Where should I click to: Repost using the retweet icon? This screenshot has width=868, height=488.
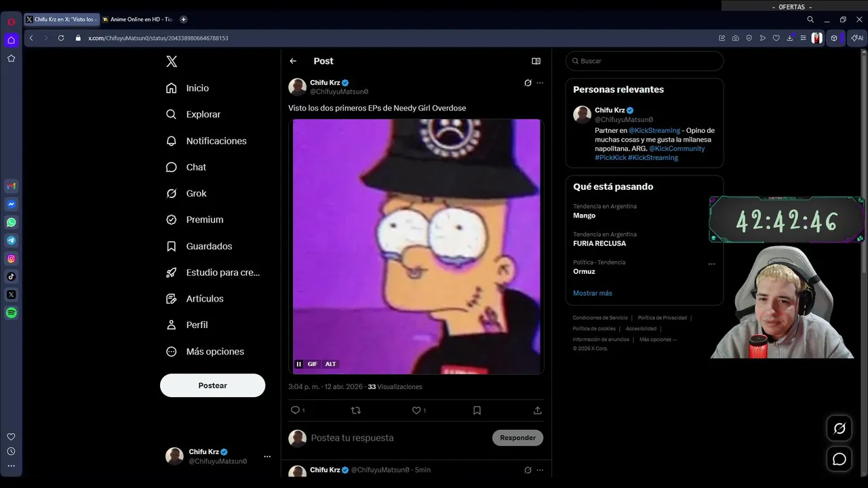click(x=356, y=410)
